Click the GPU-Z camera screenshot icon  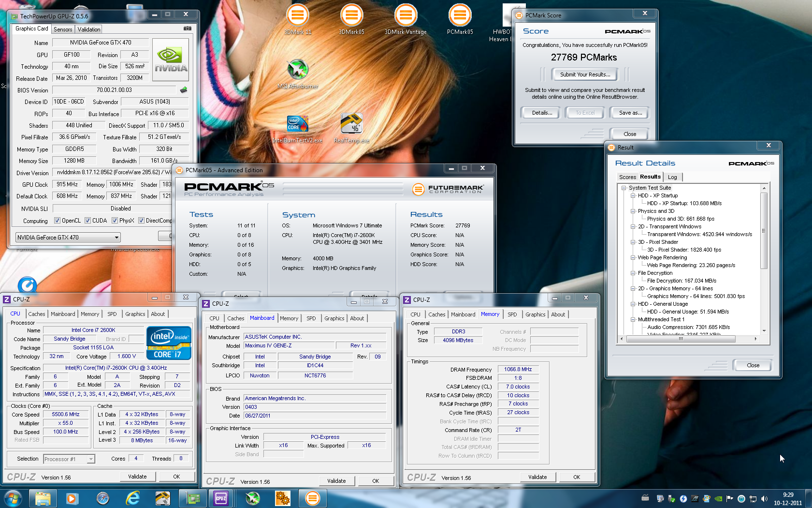pyautogui.click(x=188, y=29)
